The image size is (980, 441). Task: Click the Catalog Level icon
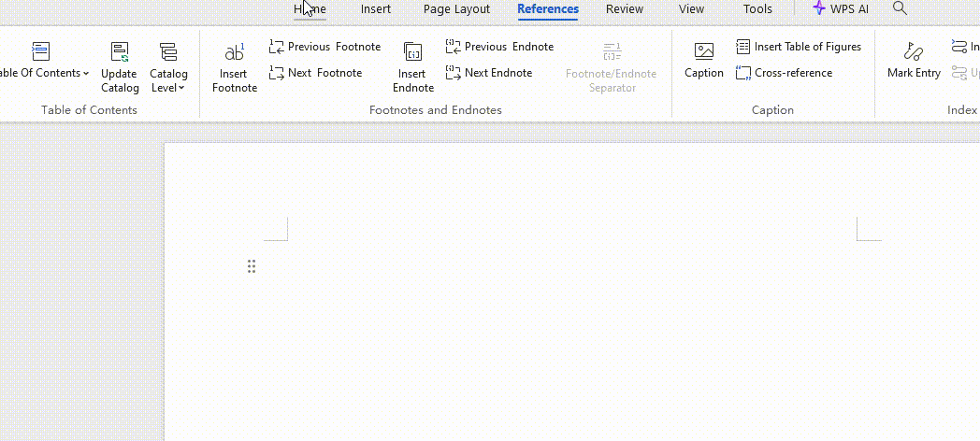[168, 52]
